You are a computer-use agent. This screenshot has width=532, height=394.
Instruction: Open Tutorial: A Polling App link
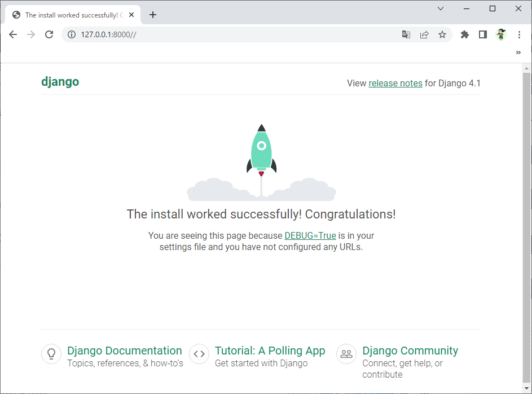270,351
